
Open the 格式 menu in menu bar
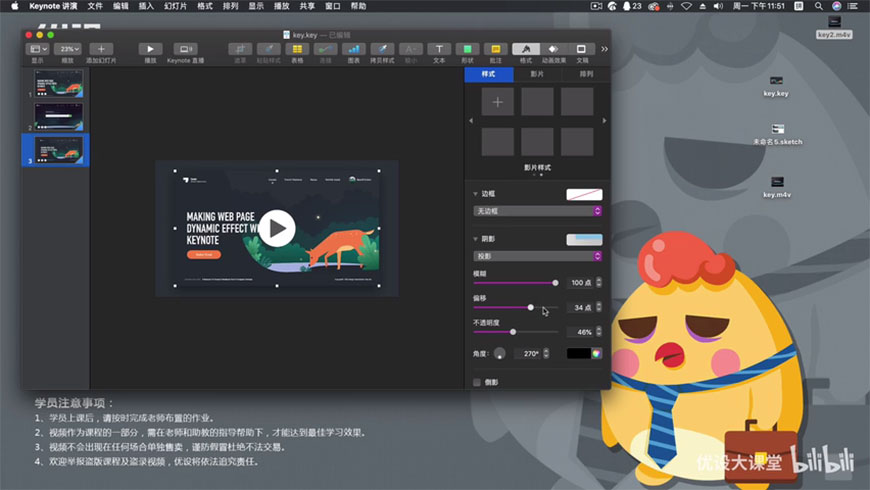click(x=205, y=6)
